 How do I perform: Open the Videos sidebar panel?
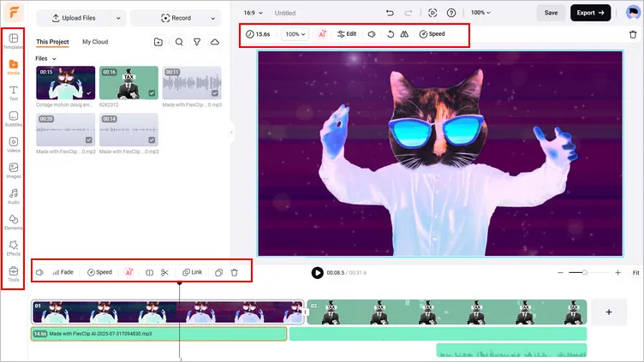(13, 145)
